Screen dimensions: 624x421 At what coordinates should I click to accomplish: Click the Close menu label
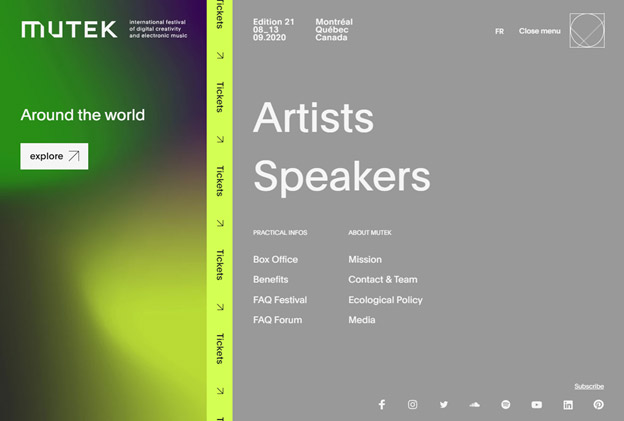coord(539,31)
